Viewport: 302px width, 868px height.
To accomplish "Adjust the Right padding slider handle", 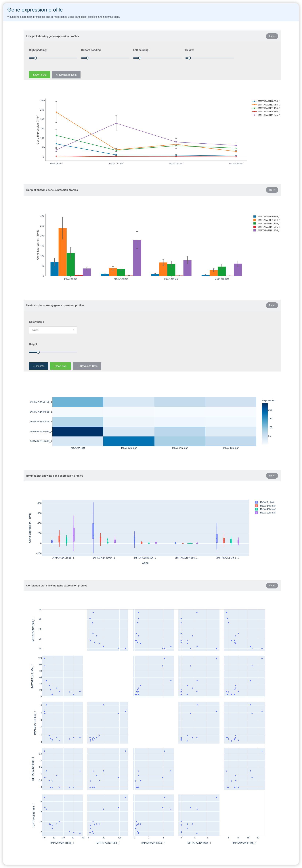I will 35,58.
